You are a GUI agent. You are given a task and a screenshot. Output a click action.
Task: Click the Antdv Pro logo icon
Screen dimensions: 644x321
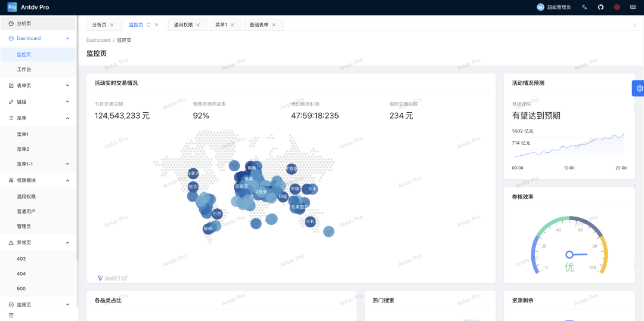(13, 7)
